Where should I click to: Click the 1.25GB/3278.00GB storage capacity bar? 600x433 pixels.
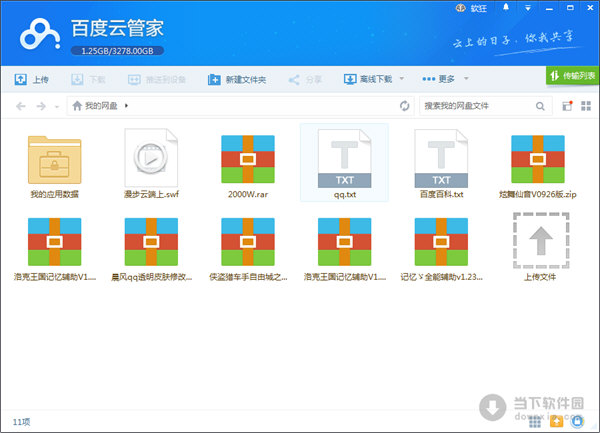point(117,51)
